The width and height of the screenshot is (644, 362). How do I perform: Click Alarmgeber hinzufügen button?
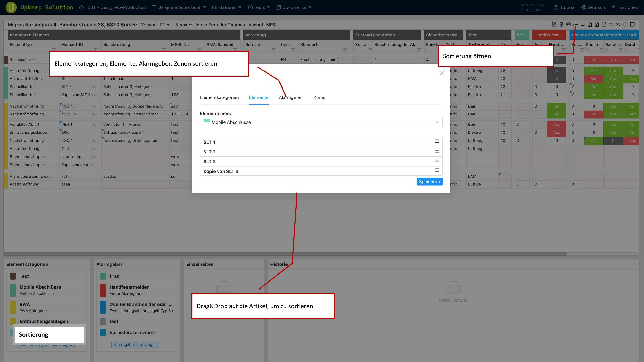click(x=135, y=345)
